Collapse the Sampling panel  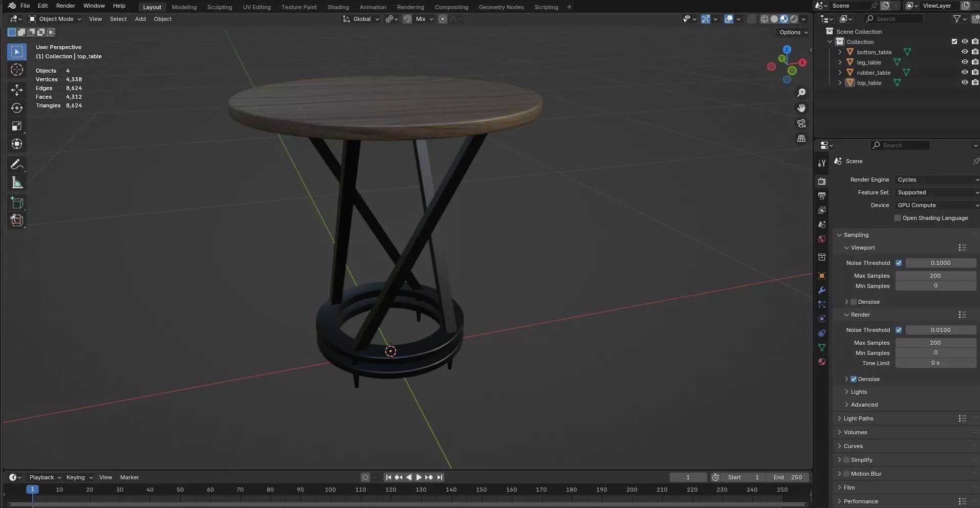856,235
